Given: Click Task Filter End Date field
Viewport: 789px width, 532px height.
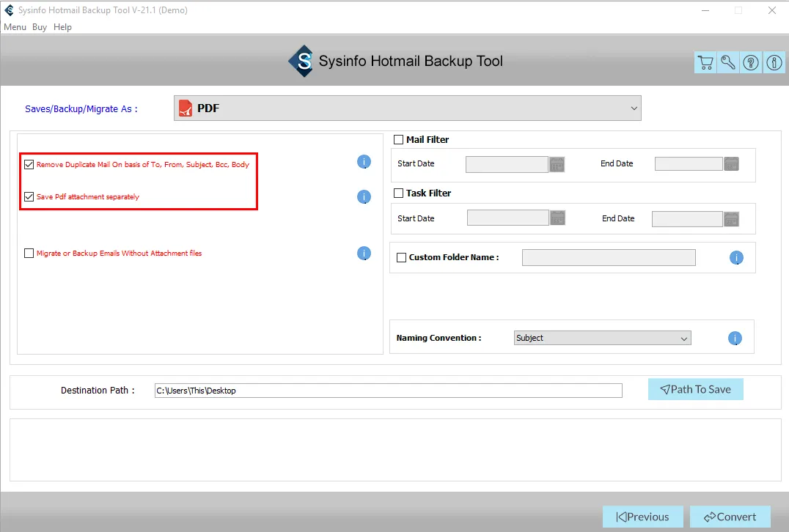Looking at the screenshot, I should 687,218.
